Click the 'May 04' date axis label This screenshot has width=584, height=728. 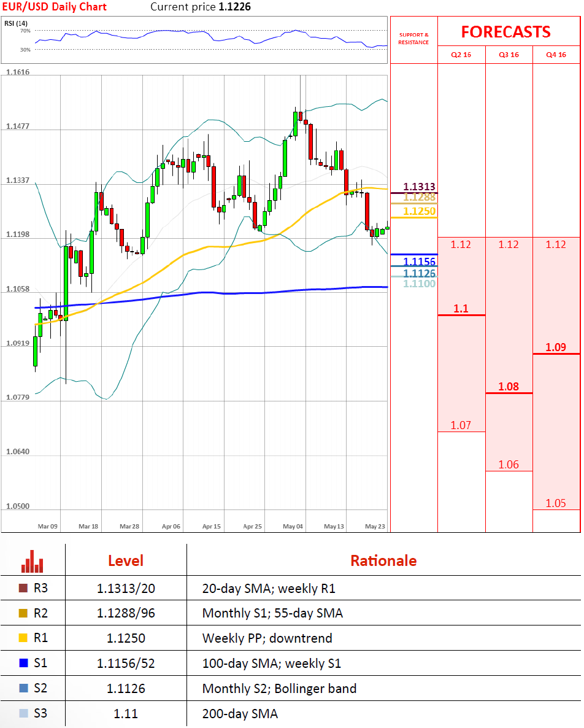click(x=293, y=527)
